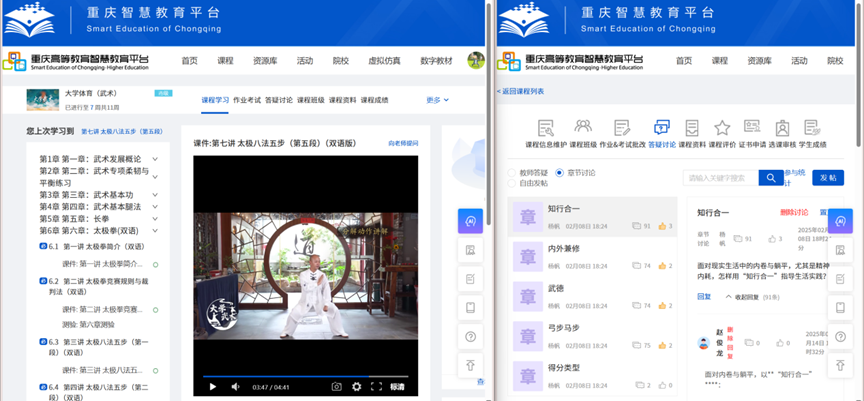Expand 第3章 武术基本功 chapter
This screenshot has width=864, height=401.
(155, 194)
